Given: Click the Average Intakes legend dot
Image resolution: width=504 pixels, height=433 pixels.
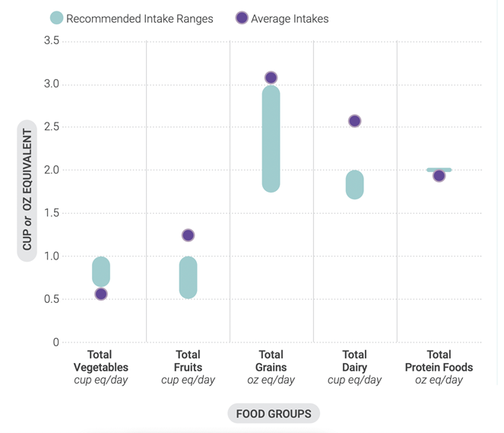Looking at the screenshot, I should click(241, 18).
